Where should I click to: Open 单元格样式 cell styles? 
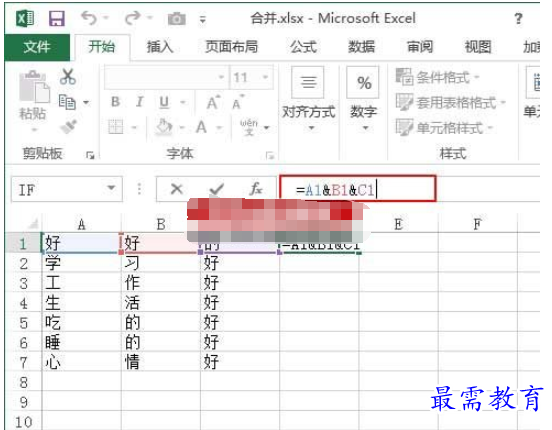pyautogui.click(x=444, y=128)
